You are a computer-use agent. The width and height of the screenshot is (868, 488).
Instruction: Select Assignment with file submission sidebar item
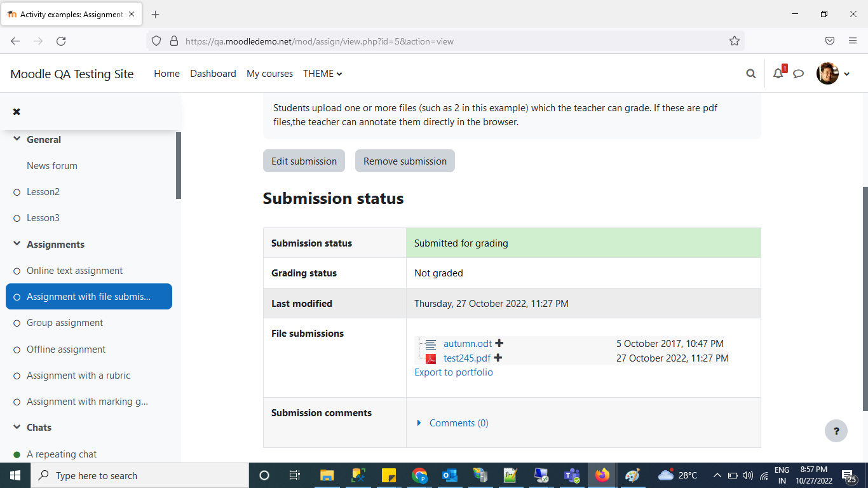point(89,297)
